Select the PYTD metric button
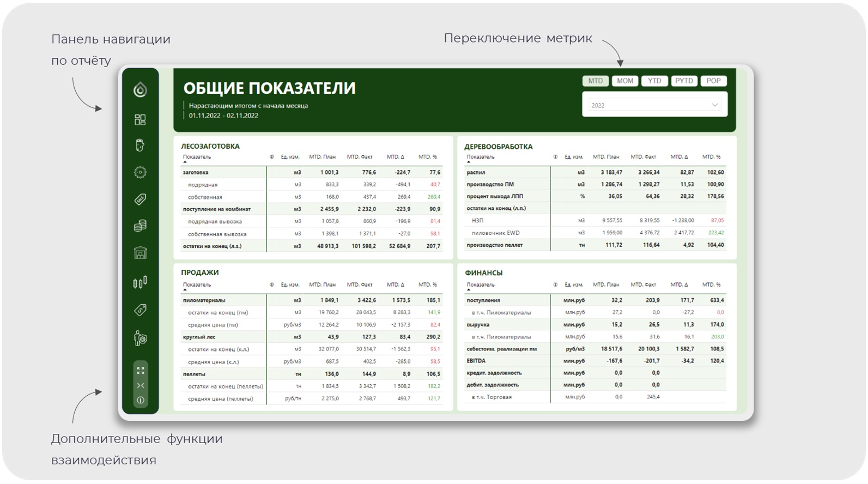 [x=684, y=81]
